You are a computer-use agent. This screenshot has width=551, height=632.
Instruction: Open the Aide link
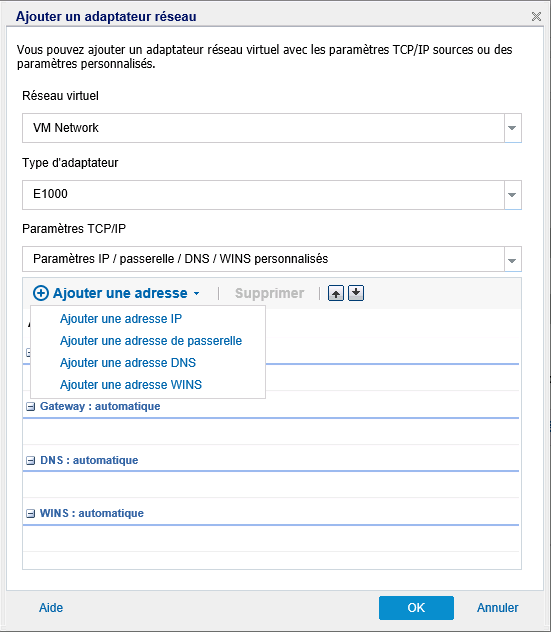(x=51, y=608)
